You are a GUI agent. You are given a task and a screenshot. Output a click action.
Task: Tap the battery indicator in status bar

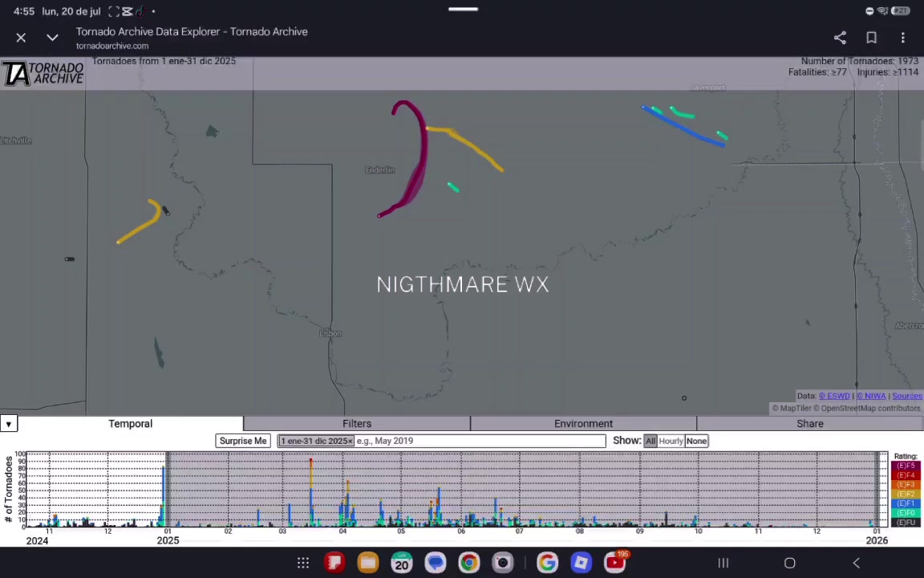901,10
